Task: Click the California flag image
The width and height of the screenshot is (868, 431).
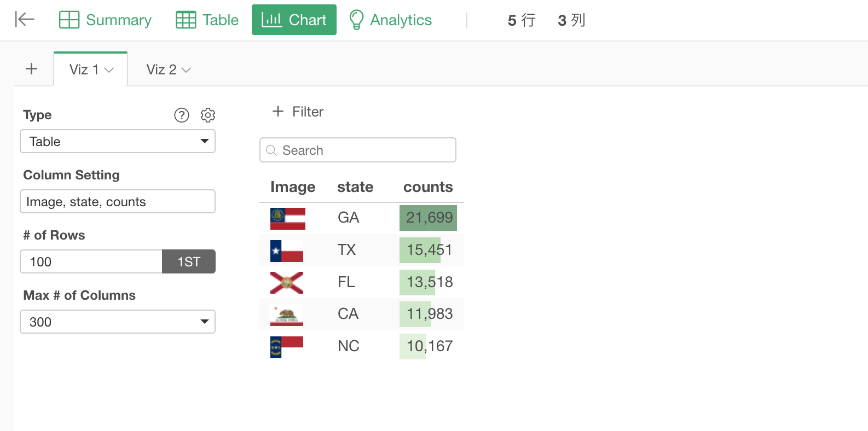Action: [x=287, y=315]
